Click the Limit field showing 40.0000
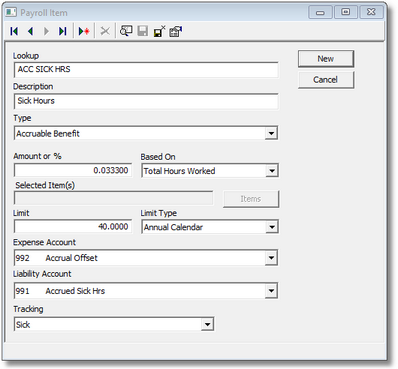Screen dimensions: 398x369 (73, 227)
